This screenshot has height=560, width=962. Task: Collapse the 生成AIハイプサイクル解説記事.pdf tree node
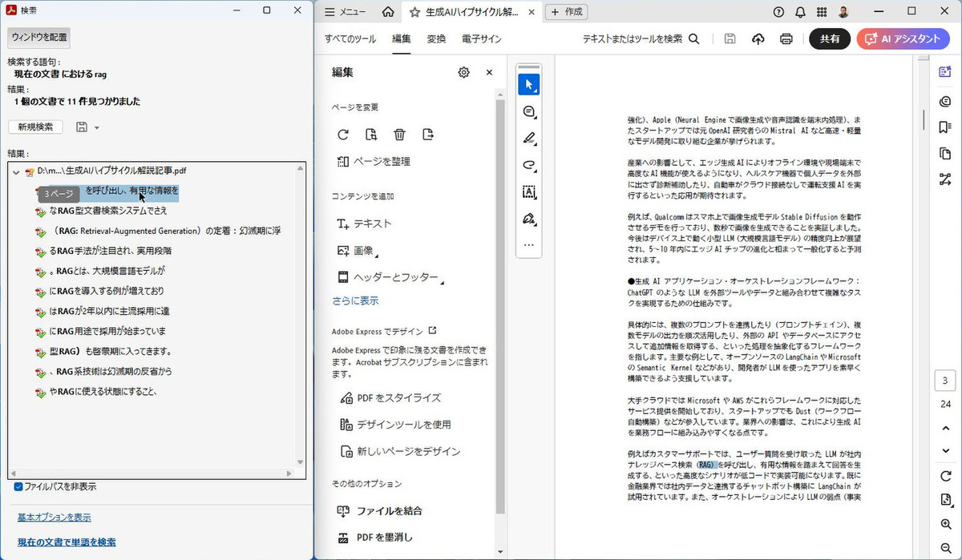click(16, 171)
